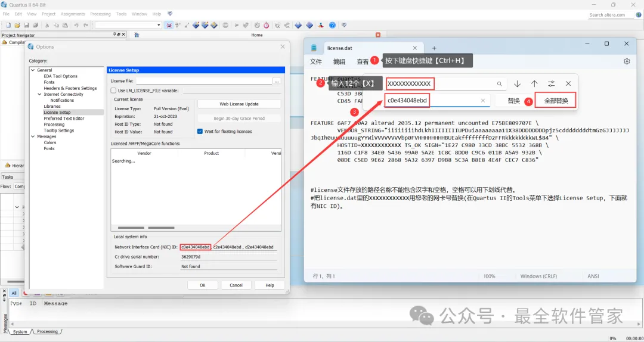Image resolution: width=644 pixels, height=342 pixels.
Task: Close the Options dialog with X
Action: coord(283,47)
